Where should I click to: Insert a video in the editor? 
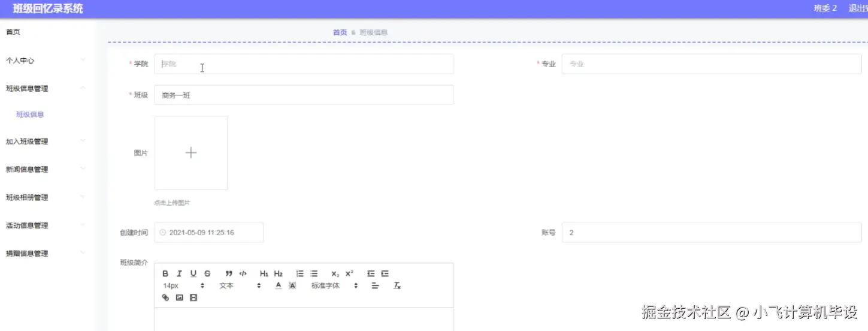(193, 297)
